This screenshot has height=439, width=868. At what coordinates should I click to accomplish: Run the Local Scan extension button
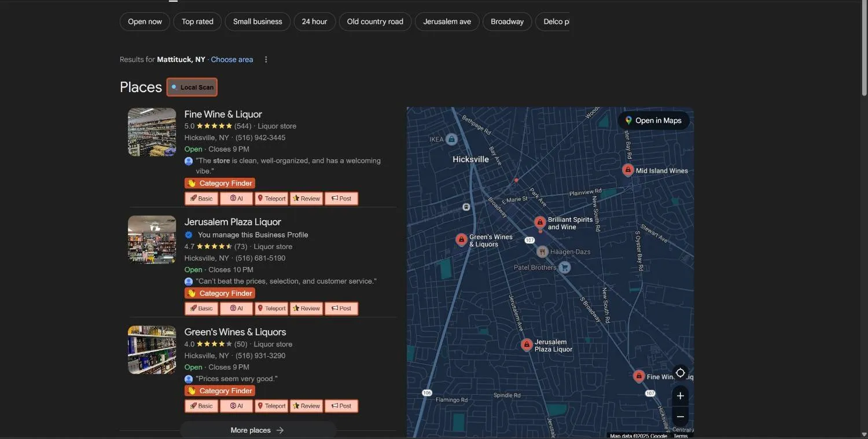(x=192, y=87)
